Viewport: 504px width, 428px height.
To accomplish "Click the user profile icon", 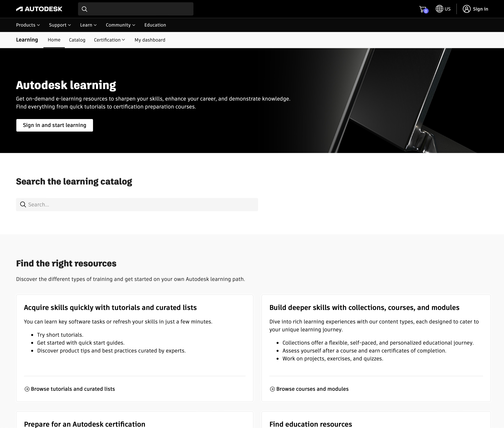I will tap(466, 9).
